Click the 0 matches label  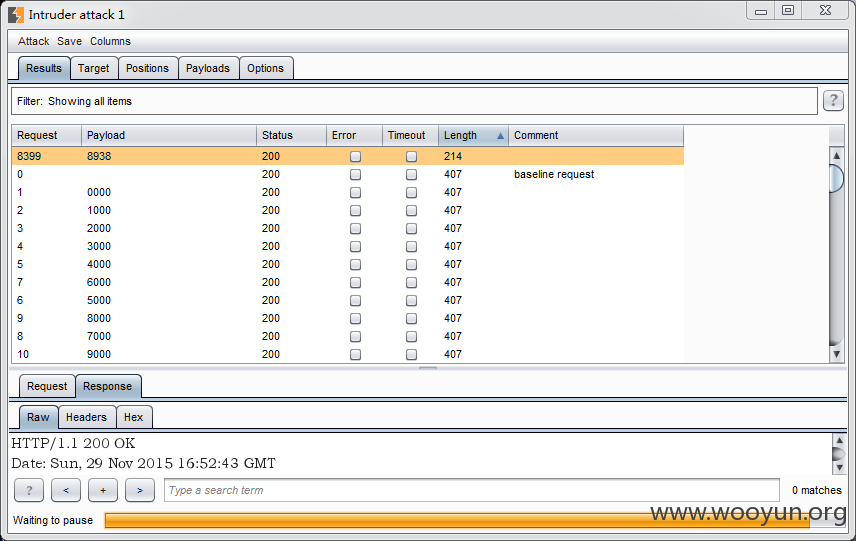pyautogui.click(x=817, y=490)
